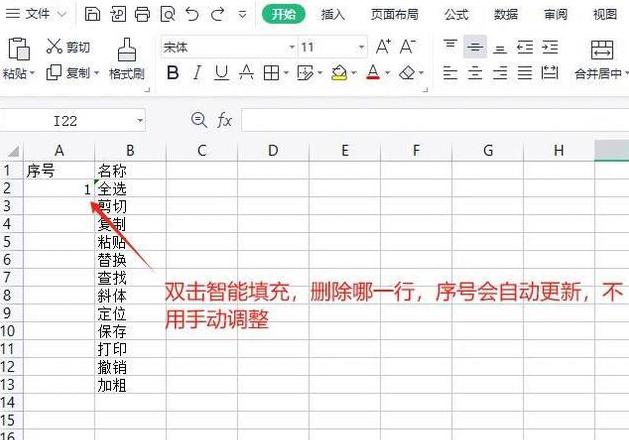Click the Save icon in quick access toolbar
This screenshot has height=440, width=629.
(x=92, y=14)
